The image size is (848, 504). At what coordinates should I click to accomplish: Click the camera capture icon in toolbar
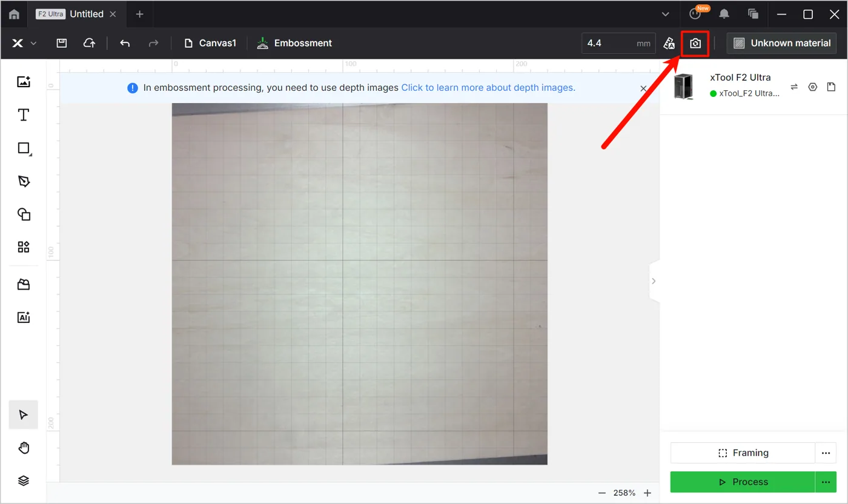click(695, 43)
